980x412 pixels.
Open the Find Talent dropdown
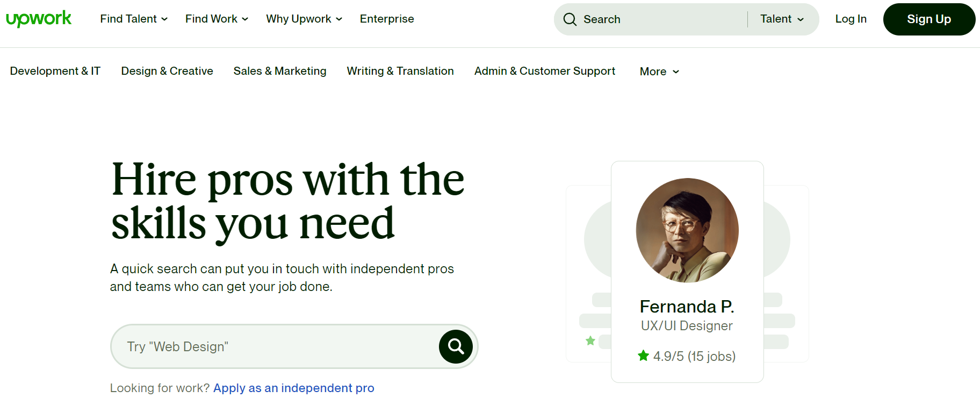coord(133,19)
